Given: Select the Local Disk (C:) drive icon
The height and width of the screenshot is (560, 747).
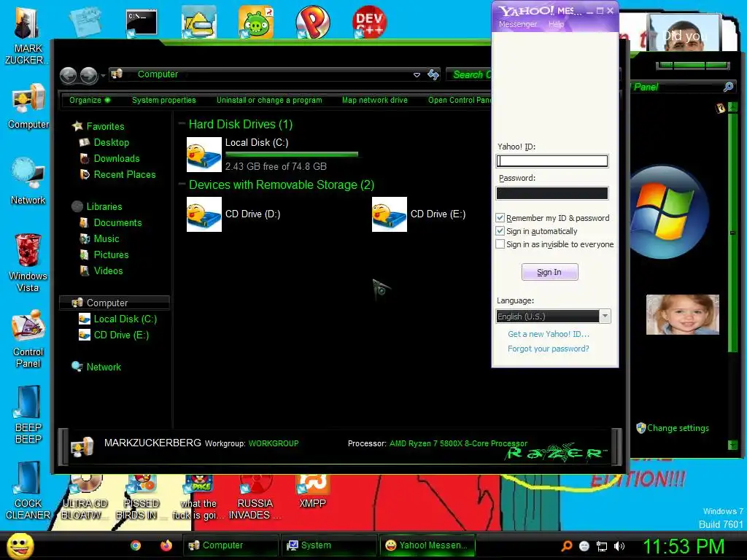Looking at the screenshot, I should [204, 155].
